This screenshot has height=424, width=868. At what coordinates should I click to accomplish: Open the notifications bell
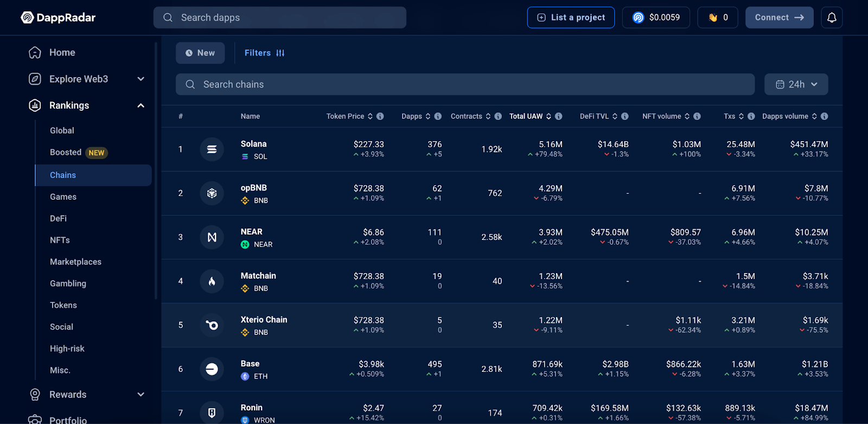(832, 17)
